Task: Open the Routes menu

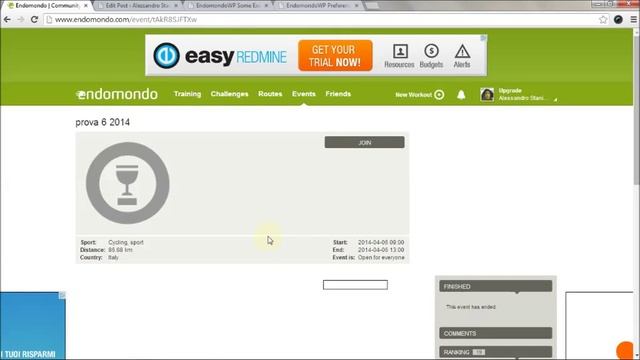Action: (270, 94)
